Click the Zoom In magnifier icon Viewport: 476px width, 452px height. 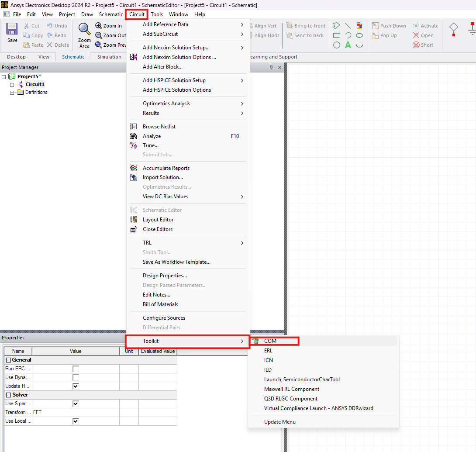click(x=99, y=26)
